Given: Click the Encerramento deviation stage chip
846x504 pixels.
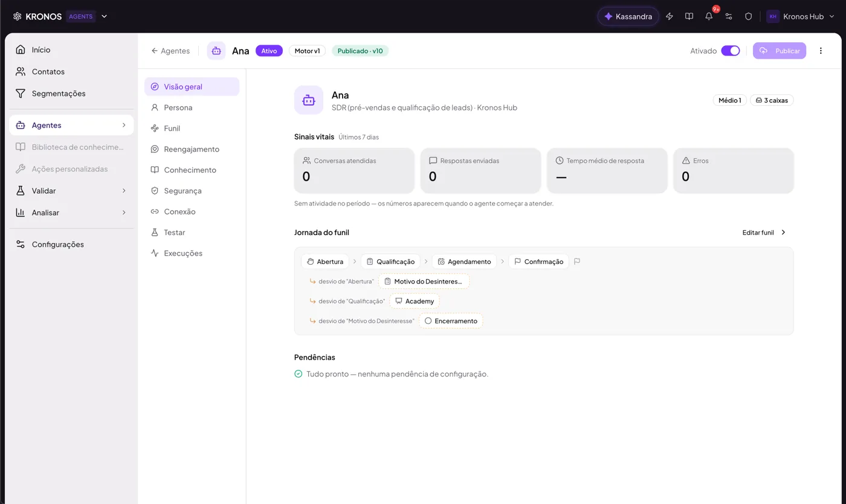Looking at the screenshot, I should click(x=451, y=321).
